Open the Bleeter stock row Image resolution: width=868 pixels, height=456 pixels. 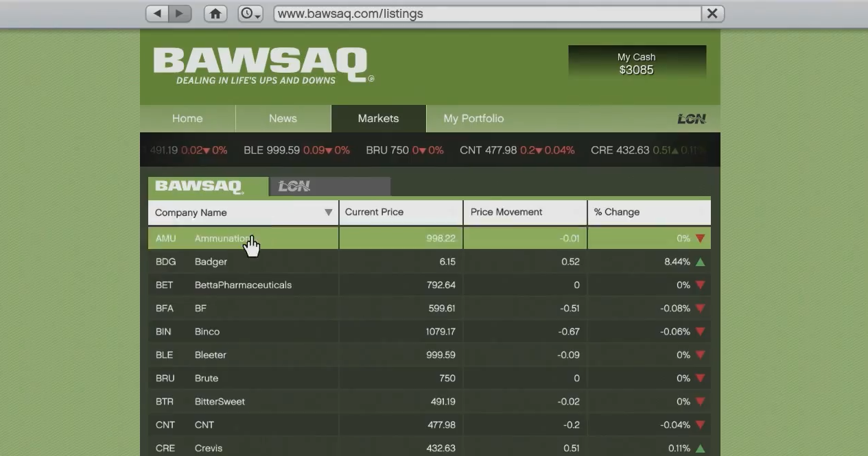click(210, 355)
